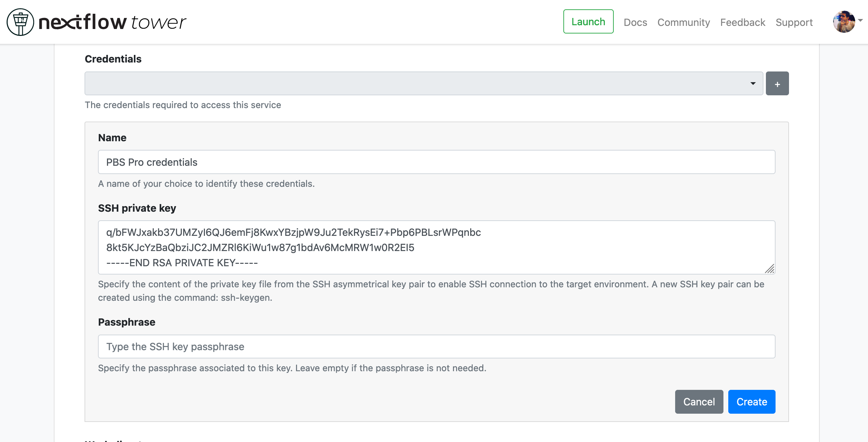Focus the Name field with PBS Pro credentials

(436, 162)
